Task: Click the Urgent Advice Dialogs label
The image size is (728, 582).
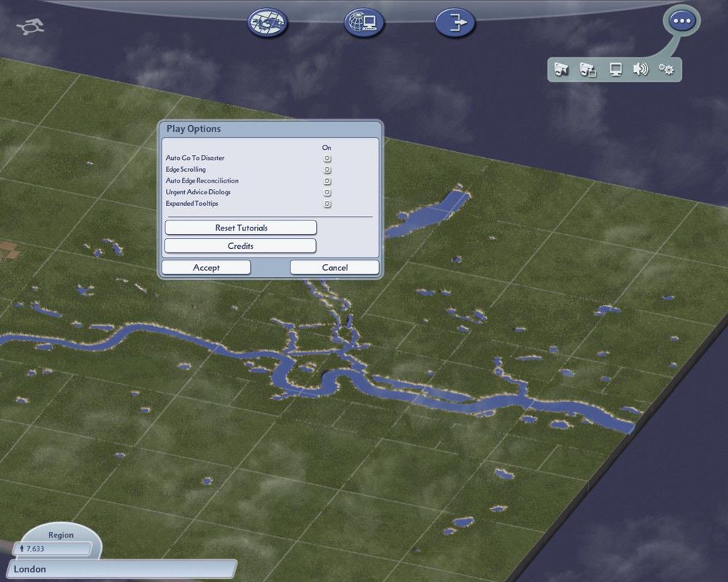Action: (x=198, y=191)
